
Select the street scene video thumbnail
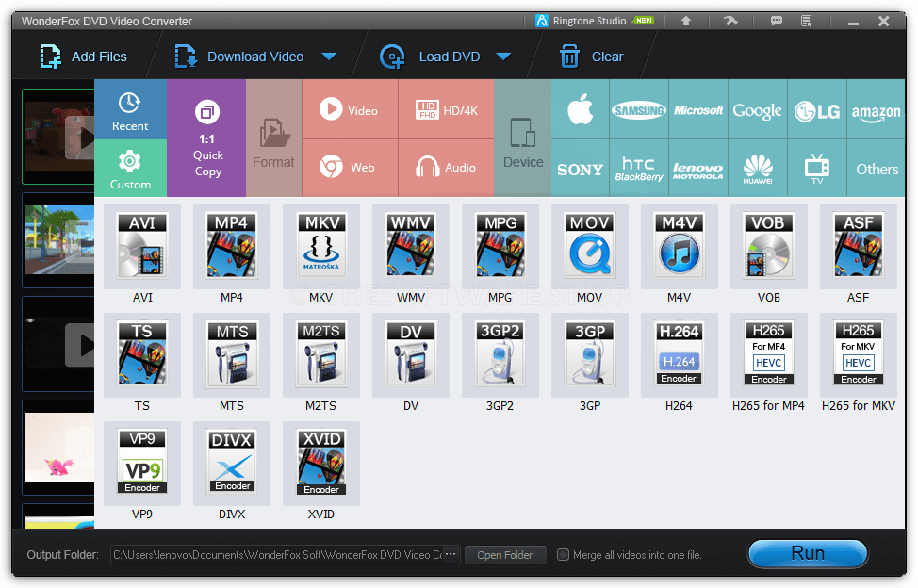(x=58, y=239)
